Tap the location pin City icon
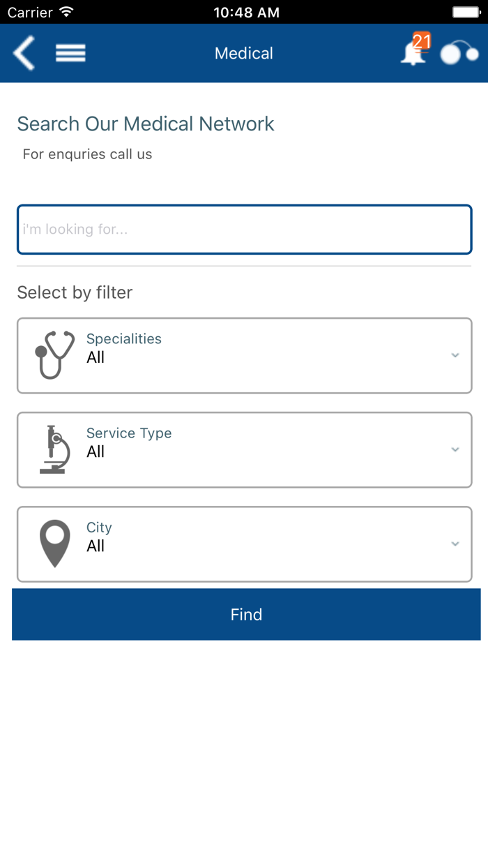 point(55,544)
